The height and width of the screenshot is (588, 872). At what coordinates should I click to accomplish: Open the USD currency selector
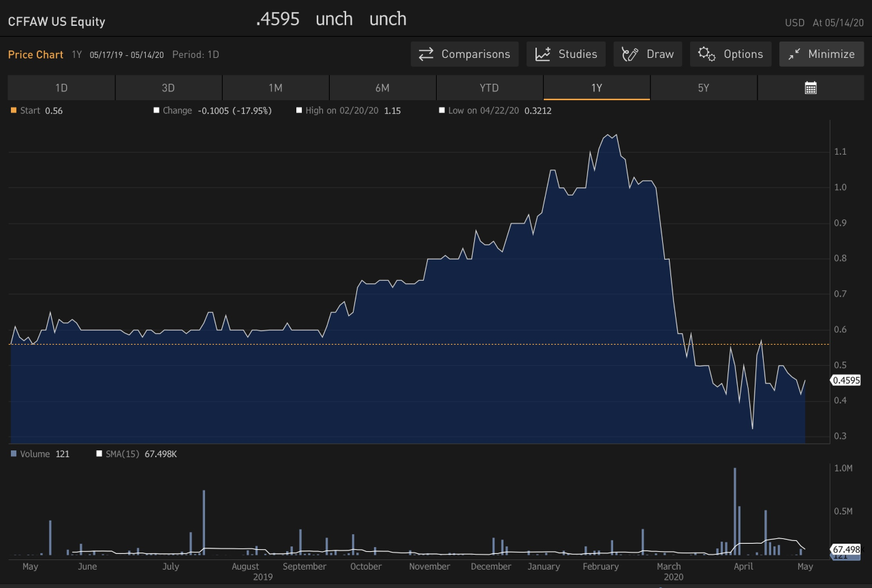pos(794,22)
